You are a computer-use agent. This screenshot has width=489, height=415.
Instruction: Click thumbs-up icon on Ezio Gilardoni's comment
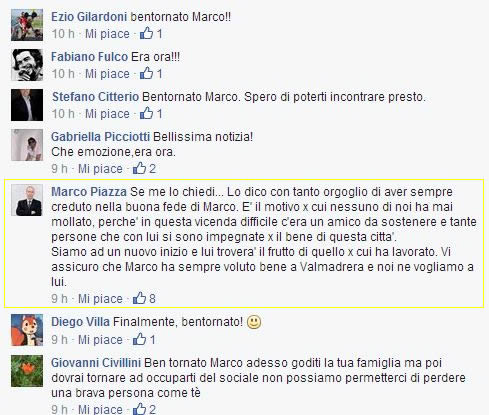click(x=146, y=33)
